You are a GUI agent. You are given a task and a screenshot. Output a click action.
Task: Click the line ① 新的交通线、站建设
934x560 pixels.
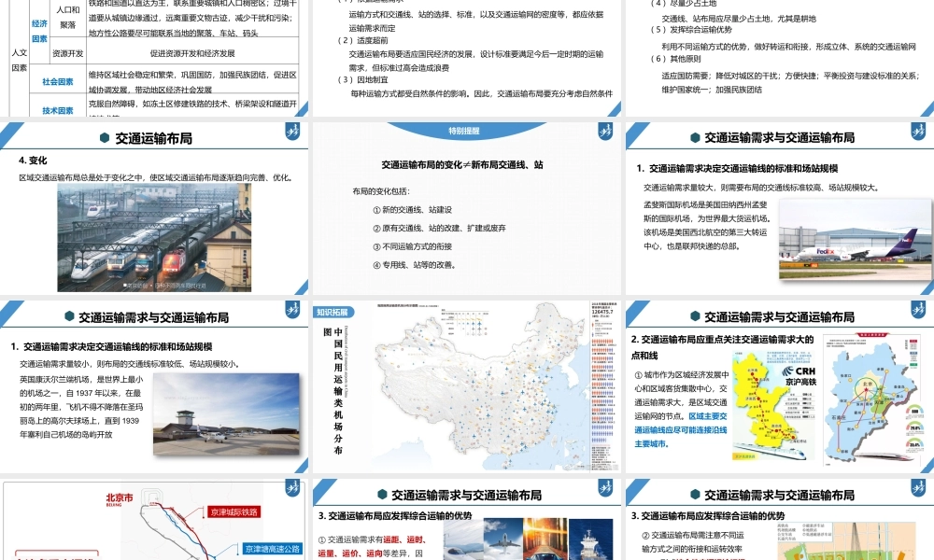click(x=412, y=209)
